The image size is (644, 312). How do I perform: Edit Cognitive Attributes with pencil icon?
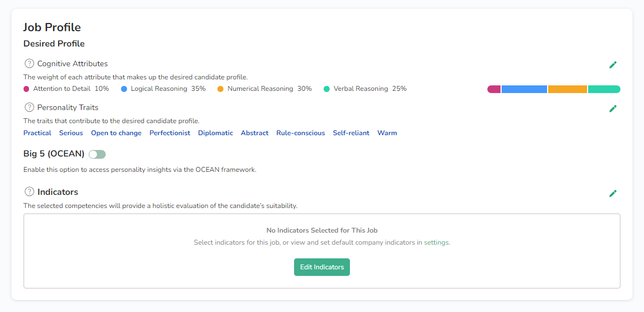click(613, 65)
